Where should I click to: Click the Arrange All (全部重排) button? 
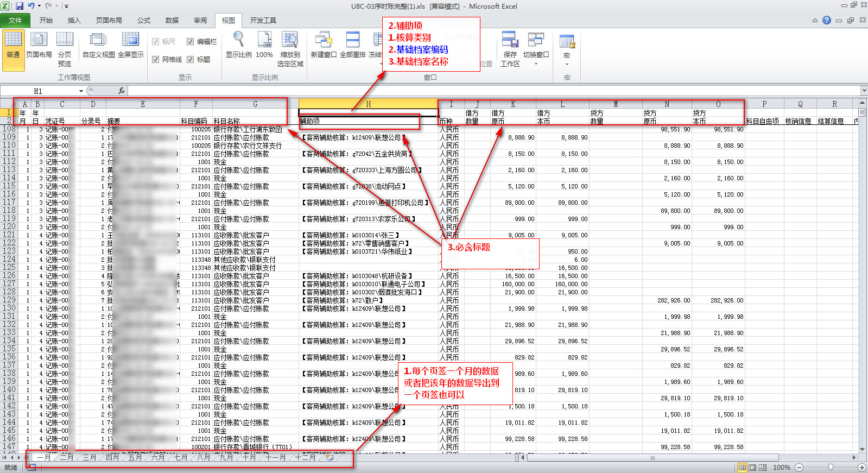tap(353, 46)
